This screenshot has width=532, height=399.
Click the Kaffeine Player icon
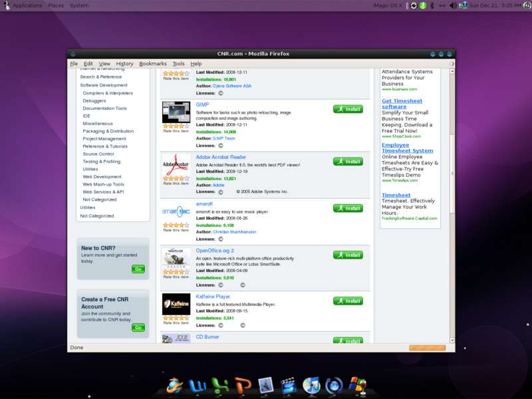pyautogui.click(x=175, y=303)
